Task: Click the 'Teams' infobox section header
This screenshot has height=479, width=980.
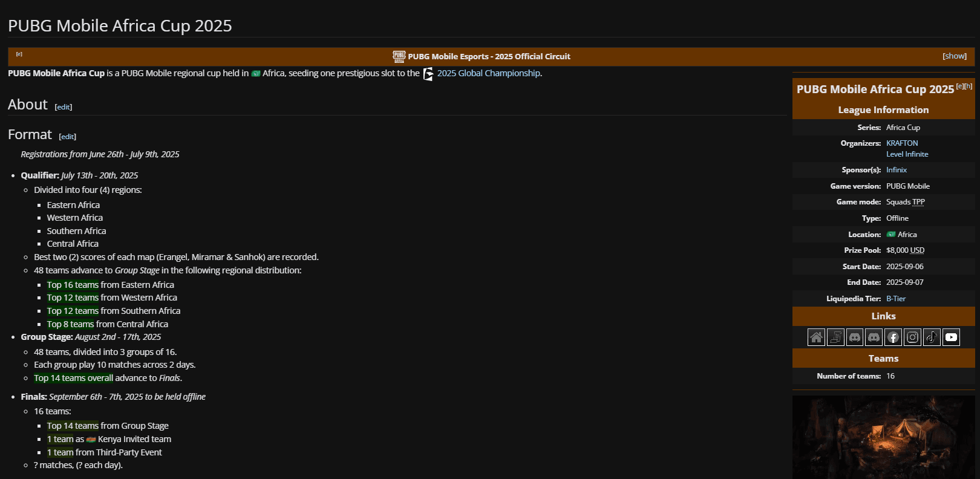Action: coord(883,359)
